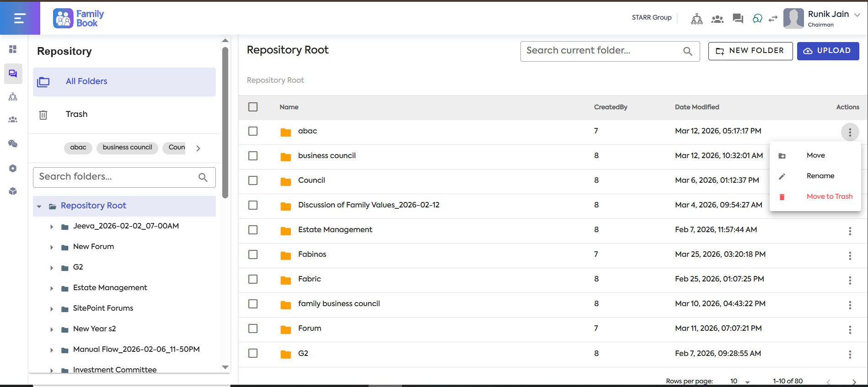The width and height of the screenshot is (868, 387).
Task: Create a new folder with NEW FOLDER
Action: click(750, 51)
